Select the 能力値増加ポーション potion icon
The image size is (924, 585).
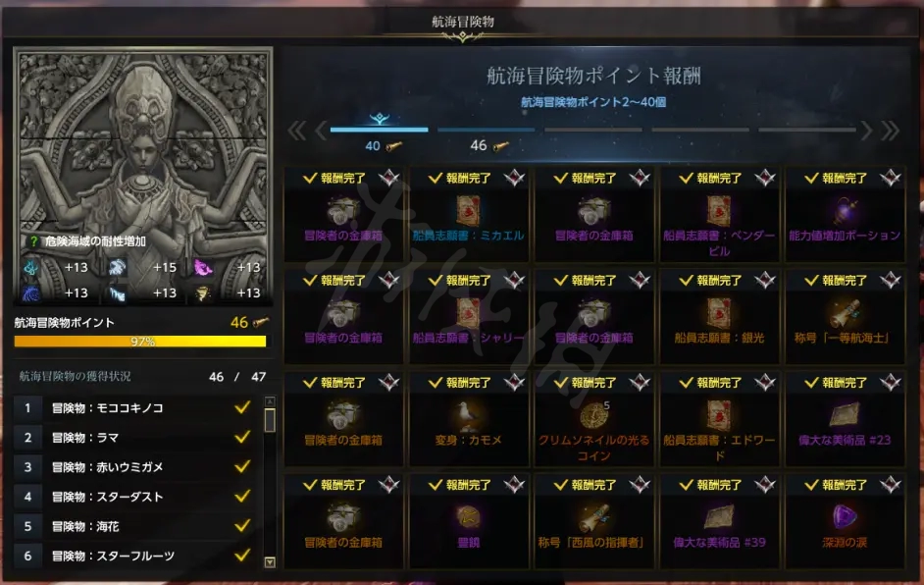845,210
